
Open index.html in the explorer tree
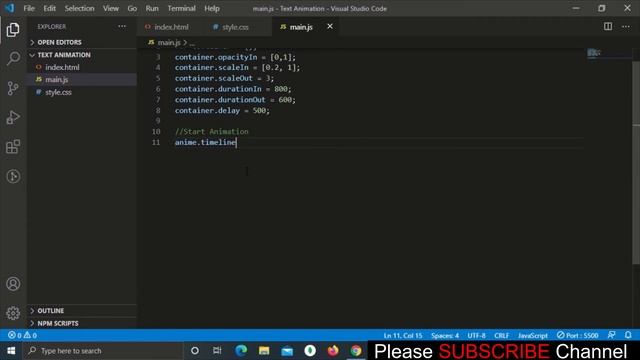82,67
